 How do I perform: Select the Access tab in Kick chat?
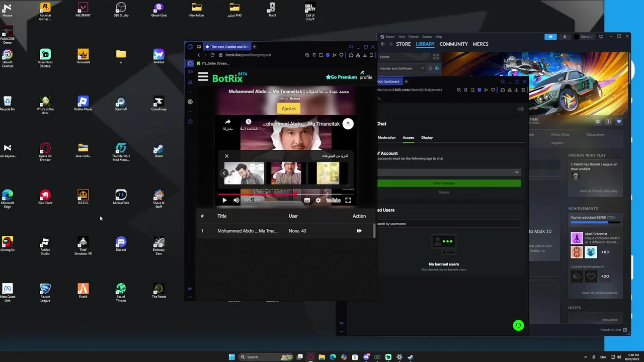coord(408,137)
